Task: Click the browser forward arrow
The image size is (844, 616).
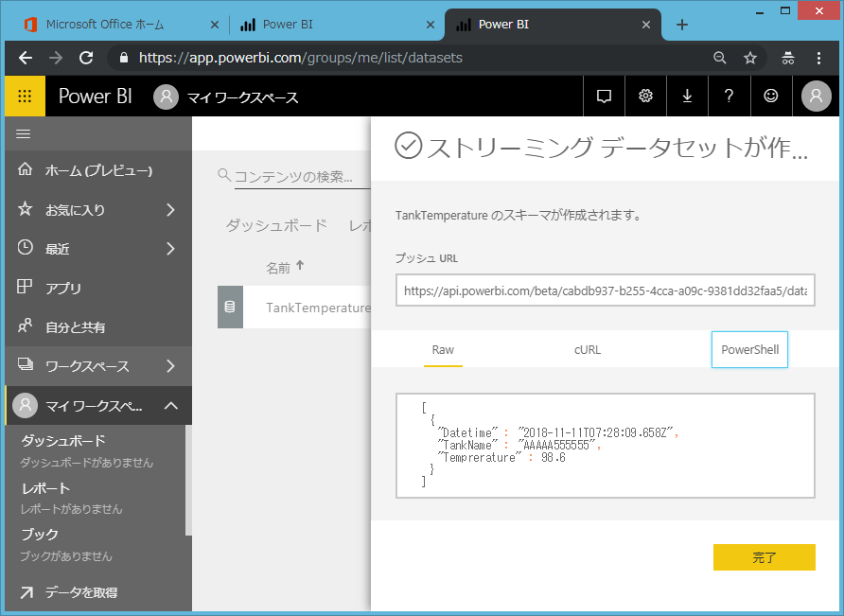Action: pos(56,58)
